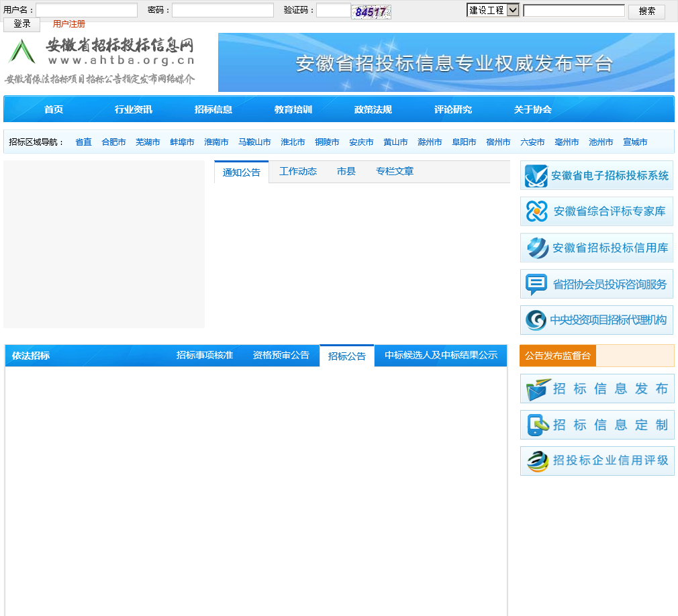Image resolution: width=678 pixels, height=616 pixels.
Task: Focus the 验证码 input field
Action: click(x=334, y=10)
